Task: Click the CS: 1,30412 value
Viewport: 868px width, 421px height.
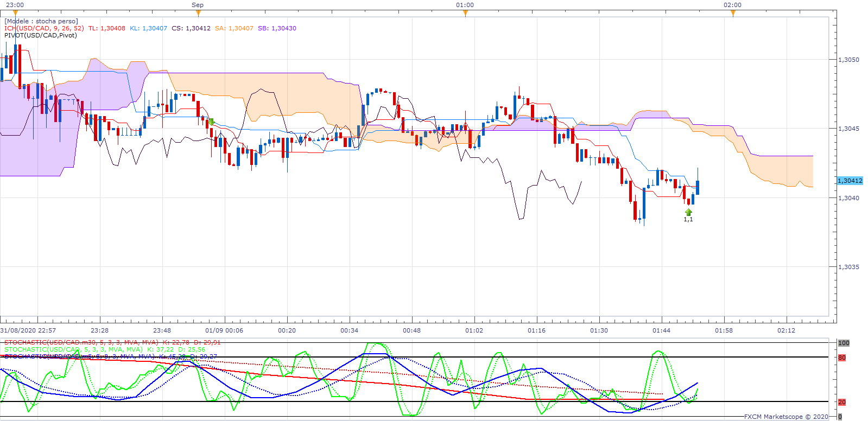Action: point(191,28)
